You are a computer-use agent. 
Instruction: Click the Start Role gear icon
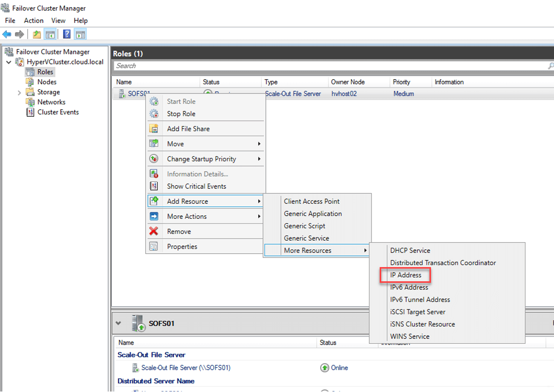(153, 101)
